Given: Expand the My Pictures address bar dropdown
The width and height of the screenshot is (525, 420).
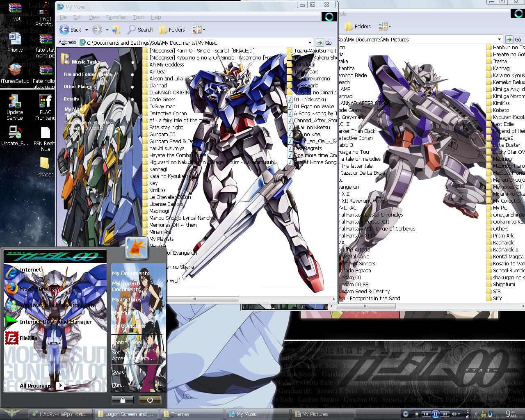Looking at the screenshot, I should pos(499,39).
